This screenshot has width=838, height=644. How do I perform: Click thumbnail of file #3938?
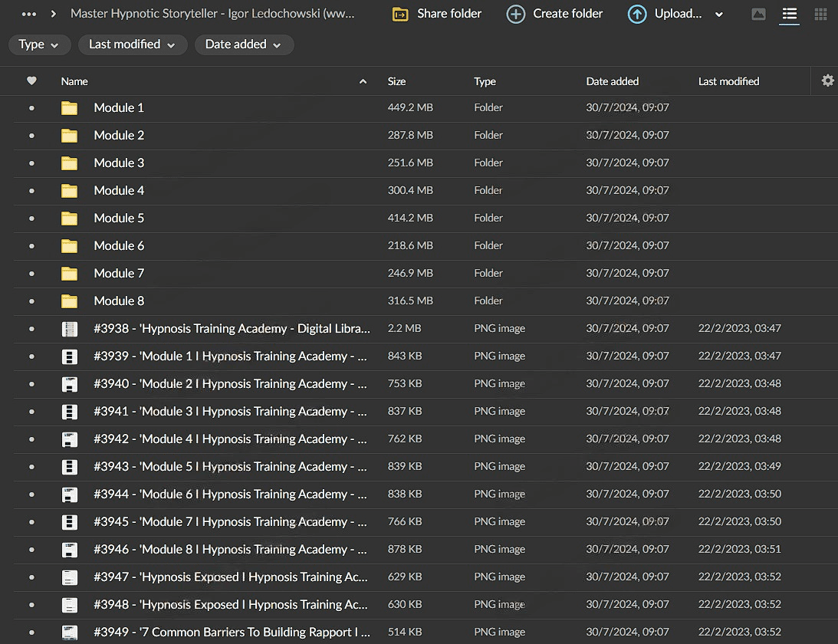[x=70, y=329]
